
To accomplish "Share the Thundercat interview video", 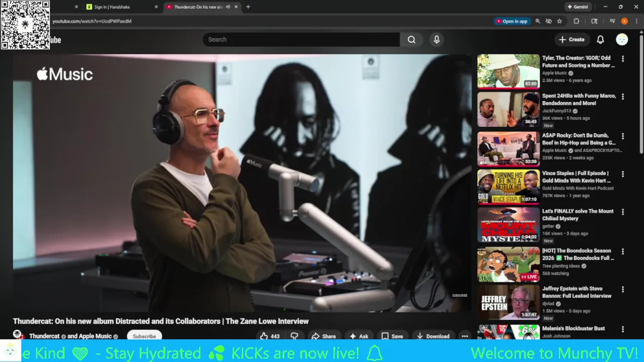I will [324, 336].
